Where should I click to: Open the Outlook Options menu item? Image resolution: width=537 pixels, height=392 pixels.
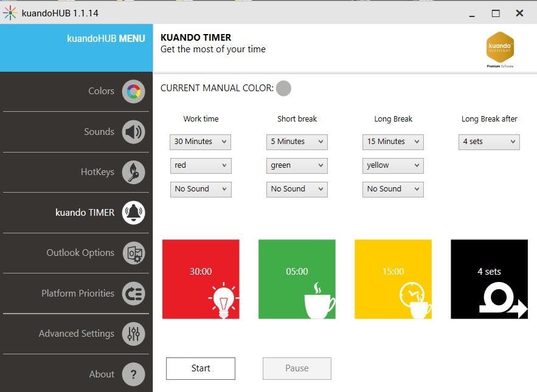click(x=76, y=253)
